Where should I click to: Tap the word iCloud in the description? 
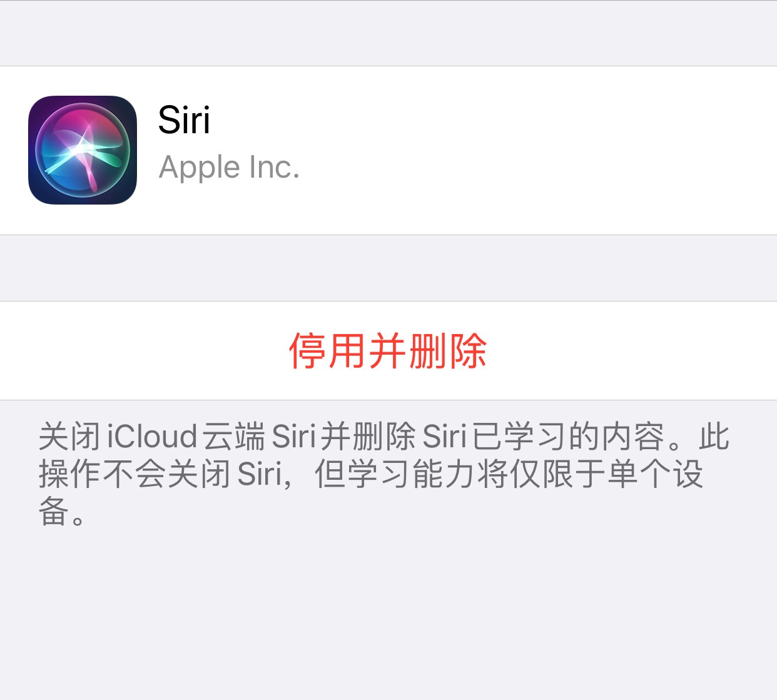152,436
